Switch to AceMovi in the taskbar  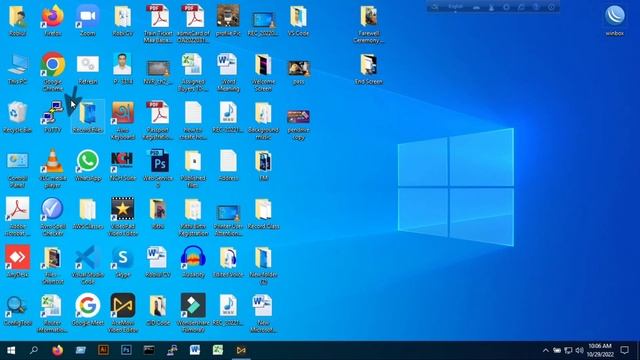coord(241,350)
